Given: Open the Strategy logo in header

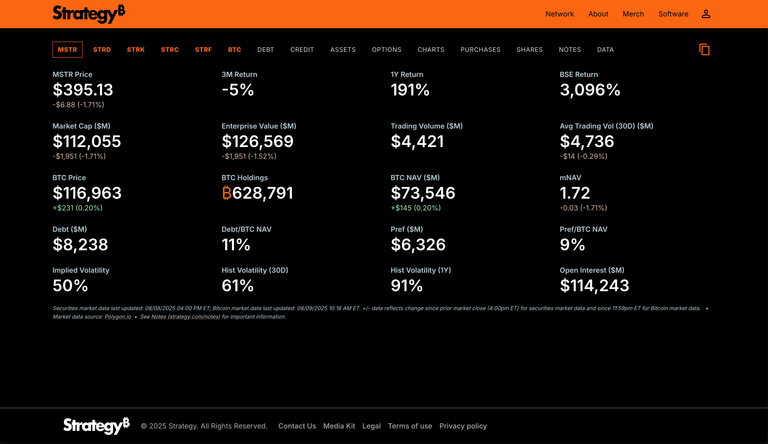Looking at the screenshot, I should 89,14.
